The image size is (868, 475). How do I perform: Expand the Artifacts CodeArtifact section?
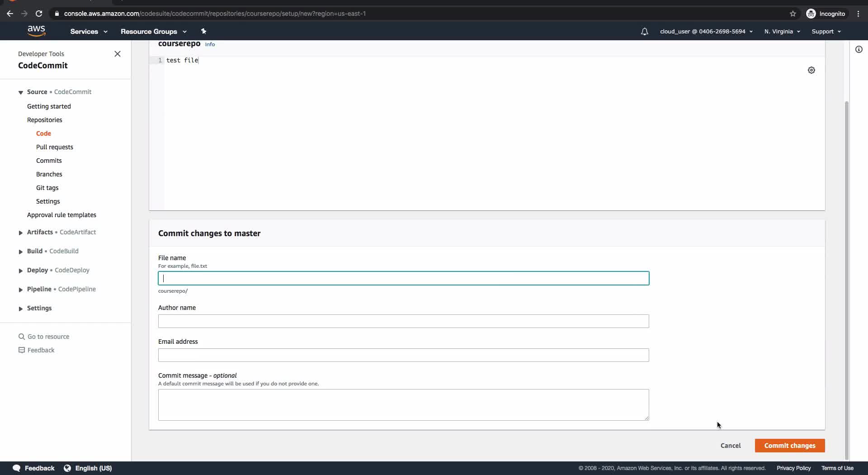[x=21, y=233]
